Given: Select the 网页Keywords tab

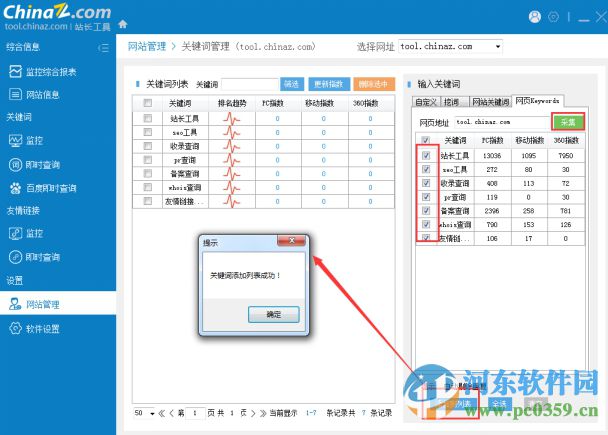Looking at the screenshot, I should pyautogui.click(x=537, y=101).
